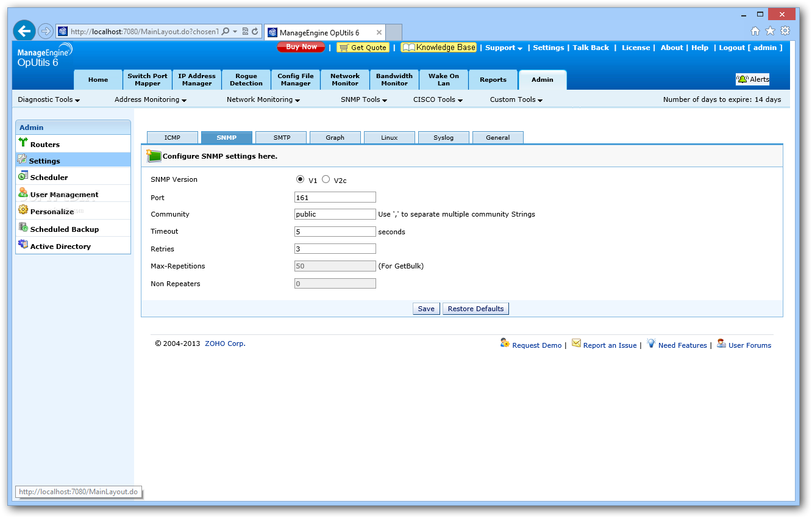Switch to the Linux settings tab
The height and width of the screenshot is (518, 812).
click(x=390, y=138)
